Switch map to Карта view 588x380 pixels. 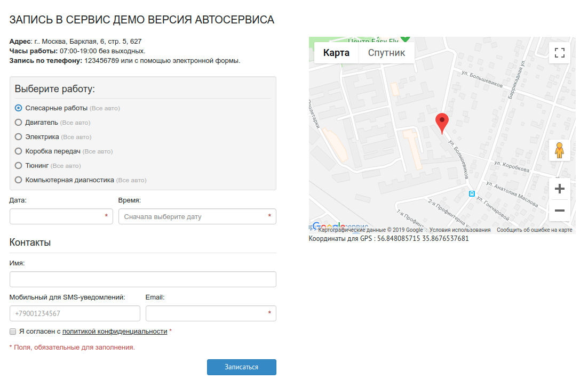click(336, 53)
